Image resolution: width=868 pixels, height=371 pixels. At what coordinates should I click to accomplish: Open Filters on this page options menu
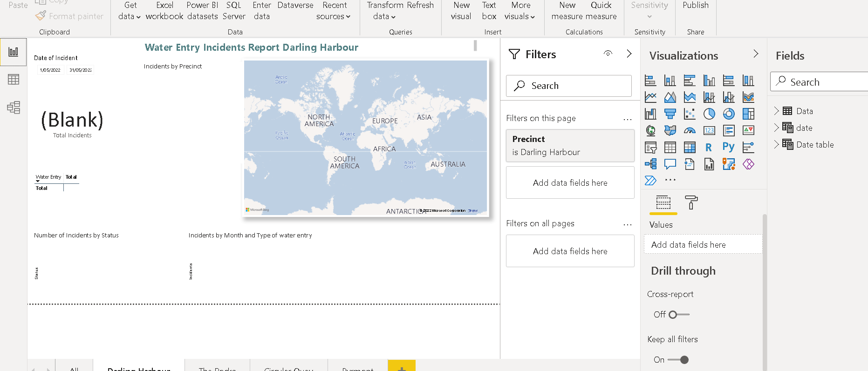pos(628,120)
